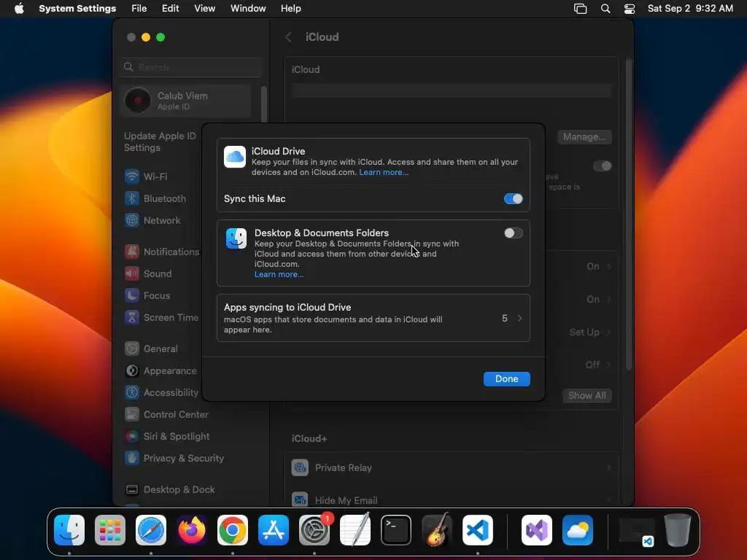This screenshot has width=747, height=560.
Task: Open the View menu
Action: click(205, 9)
